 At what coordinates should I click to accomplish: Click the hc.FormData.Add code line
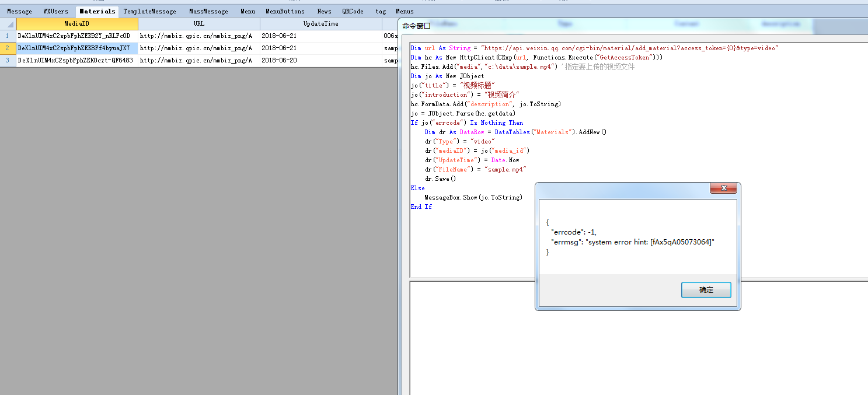click(x=486, y=104)
